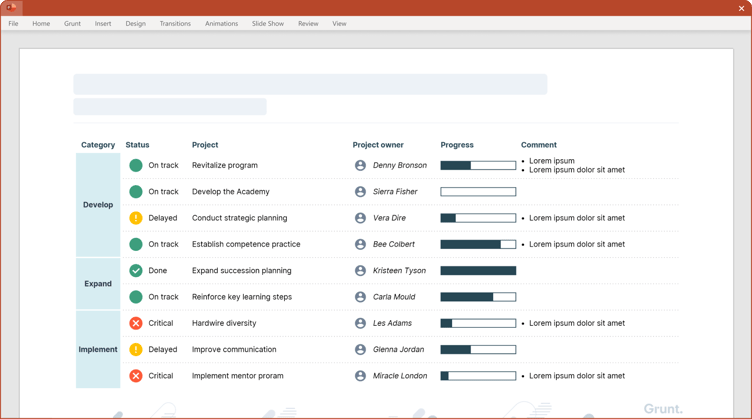Click the progress bar for Sierra Fisher
Viewport: 752px width, 419px height.
click(478, 192)
